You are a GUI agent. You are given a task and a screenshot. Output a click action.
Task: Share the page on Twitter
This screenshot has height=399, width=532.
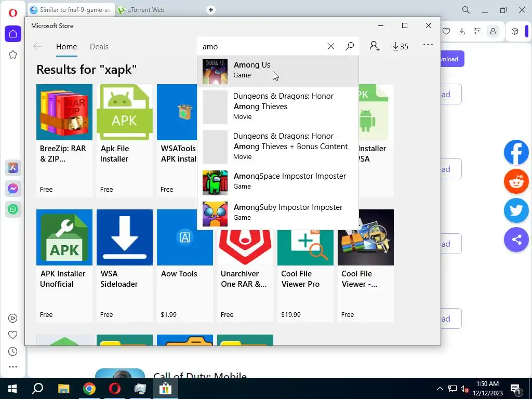[x=516, y=211]
